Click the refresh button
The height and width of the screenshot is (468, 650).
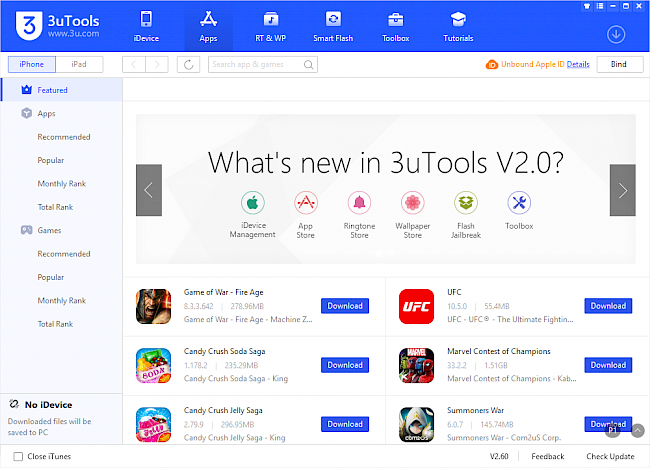click(189, 64)
